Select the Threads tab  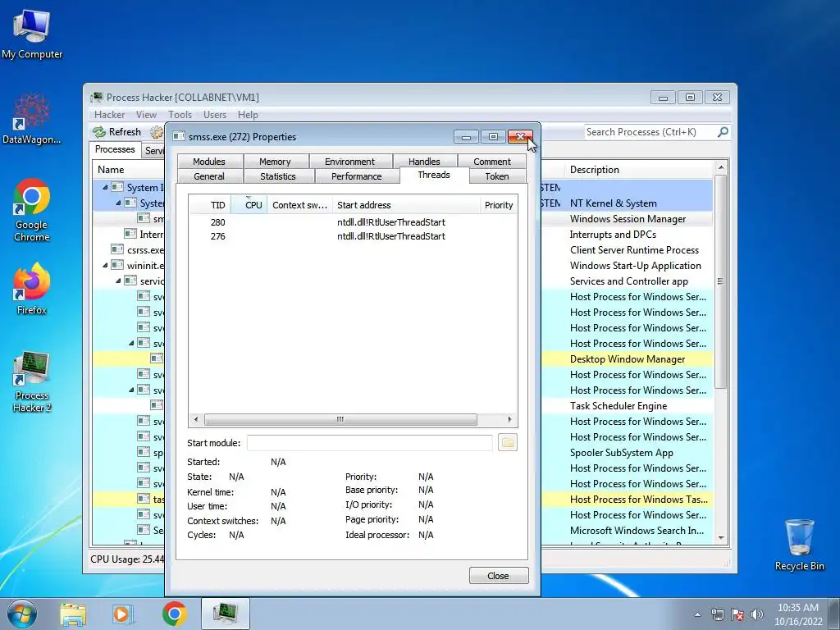434,175
